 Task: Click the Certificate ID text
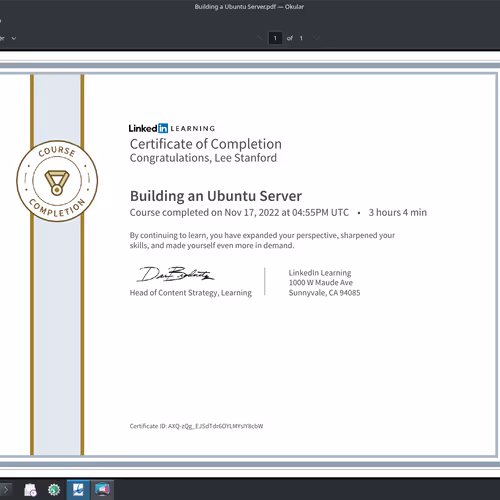(196, 426)
